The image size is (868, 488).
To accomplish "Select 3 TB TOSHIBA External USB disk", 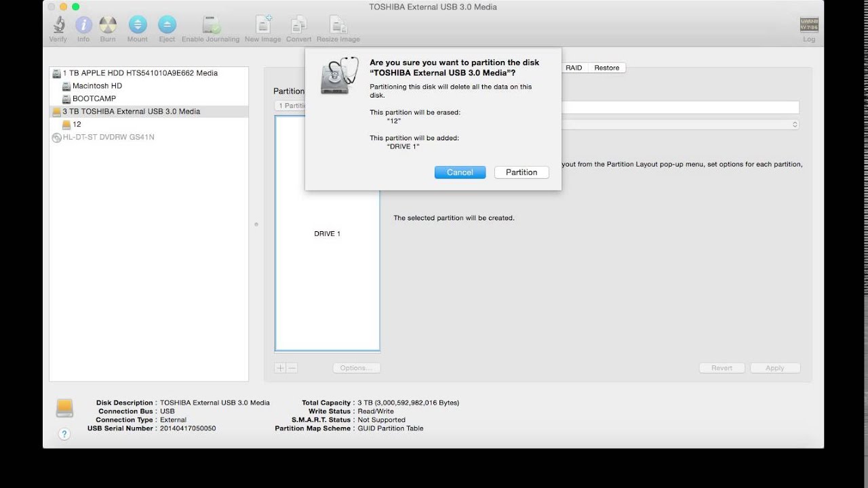I will point(149,112).
